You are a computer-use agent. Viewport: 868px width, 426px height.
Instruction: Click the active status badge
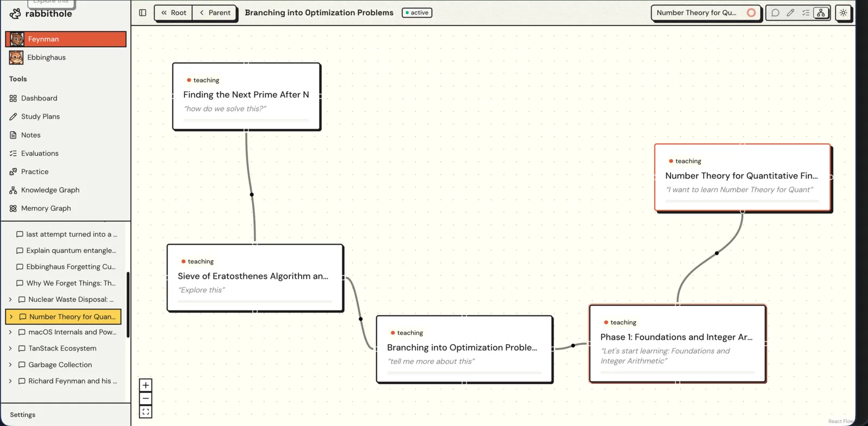[x=417, y=12]
